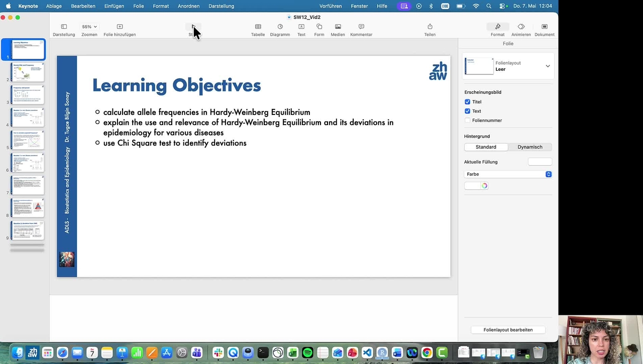Open the Folie menu

(139, 6)
